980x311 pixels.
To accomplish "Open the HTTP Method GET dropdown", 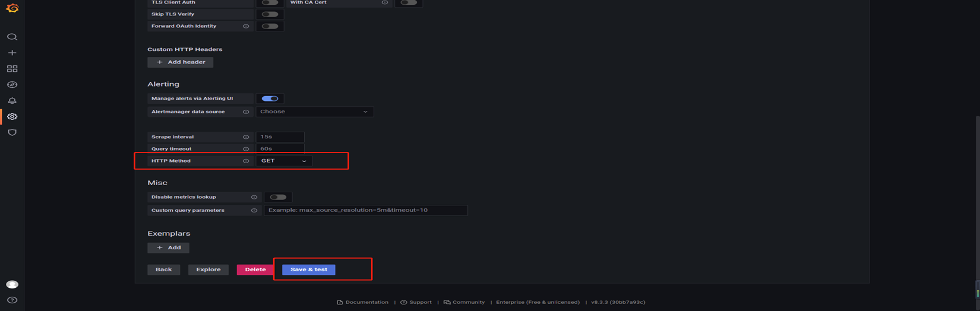I will 284,161.
